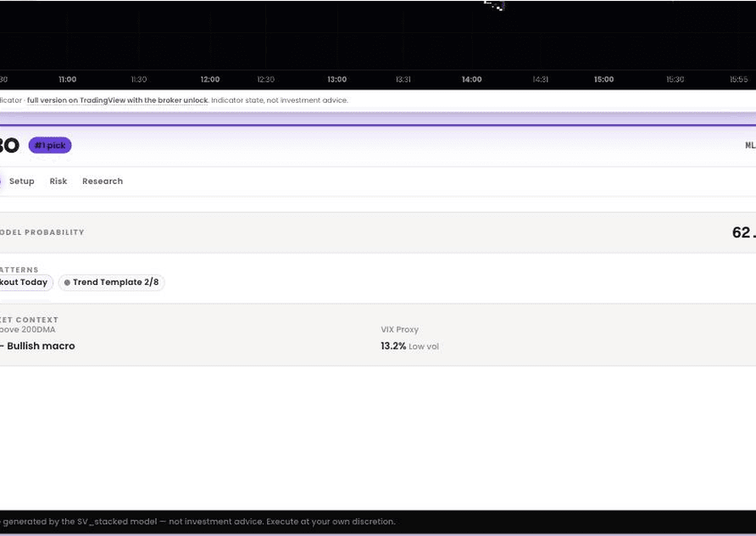Select the Breakout Today pattern chip

(x=25, y=282)
